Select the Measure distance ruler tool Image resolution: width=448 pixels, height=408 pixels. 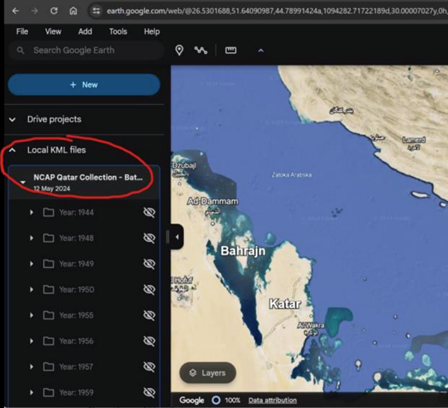tap(231, 50)
